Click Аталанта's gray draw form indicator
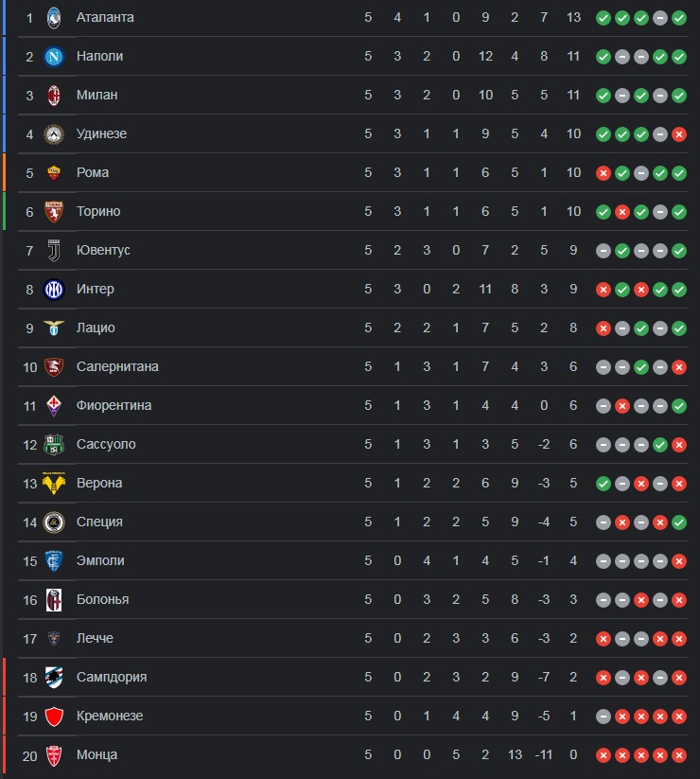Screen dimensions: 700x779 (x=659, y=18)
